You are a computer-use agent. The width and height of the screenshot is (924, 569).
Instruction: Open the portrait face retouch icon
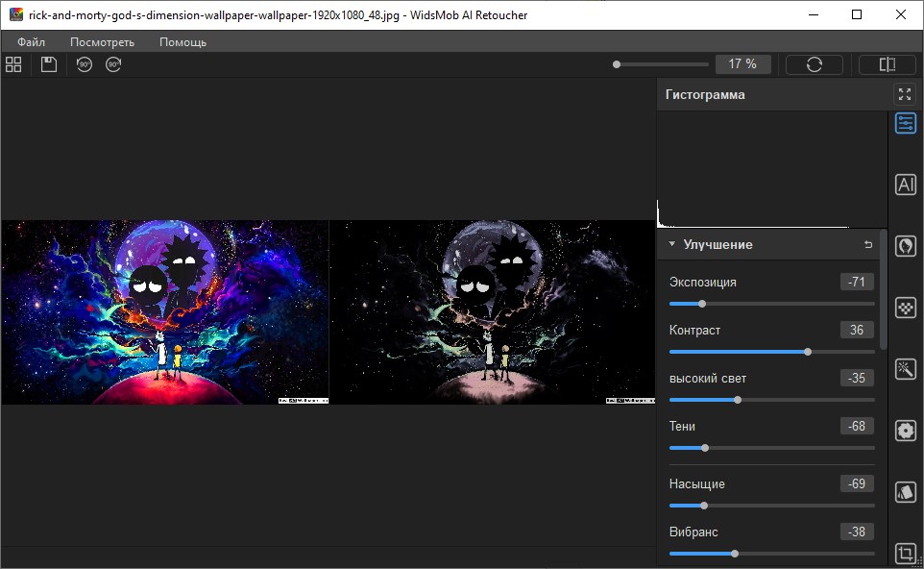coord(906,246)
